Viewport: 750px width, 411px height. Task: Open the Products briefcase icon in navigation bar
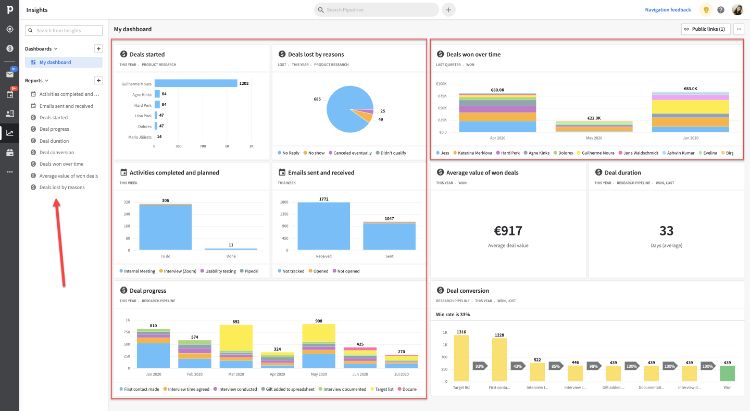click(10, 153)
